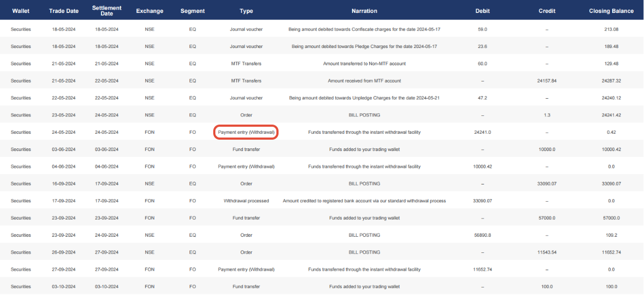644x295 pixels.
Task: Click the Trade Date column header
Action: click(x=63, y=11)
